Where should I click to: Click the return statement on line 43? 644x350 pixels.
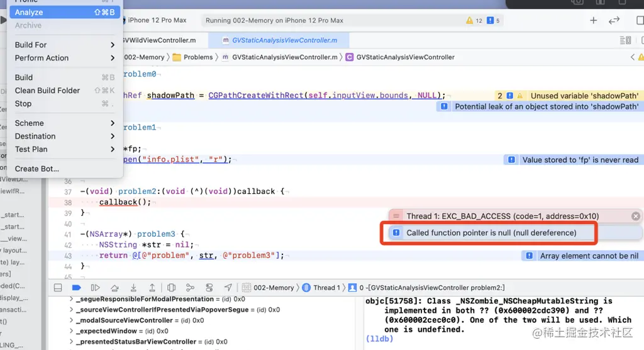tap(191, 256)
